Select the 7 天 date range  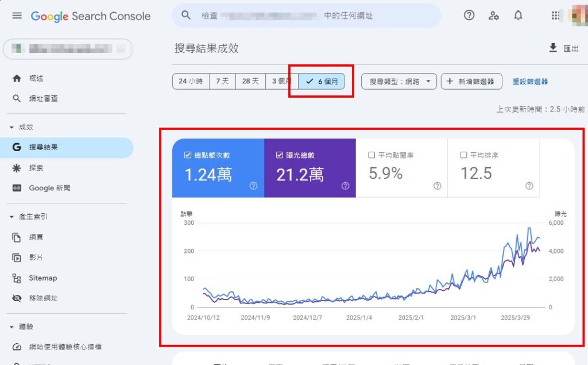point(222,81)
